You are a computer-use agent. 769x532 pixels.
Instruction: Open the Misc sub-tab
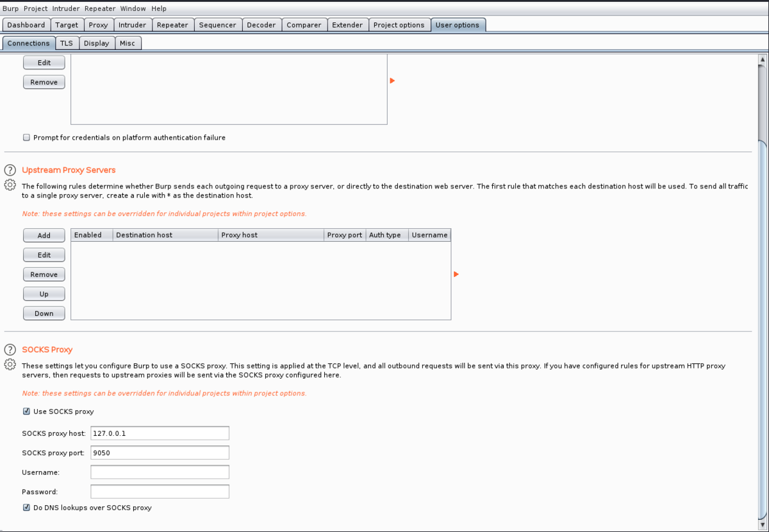coord(128,43)
